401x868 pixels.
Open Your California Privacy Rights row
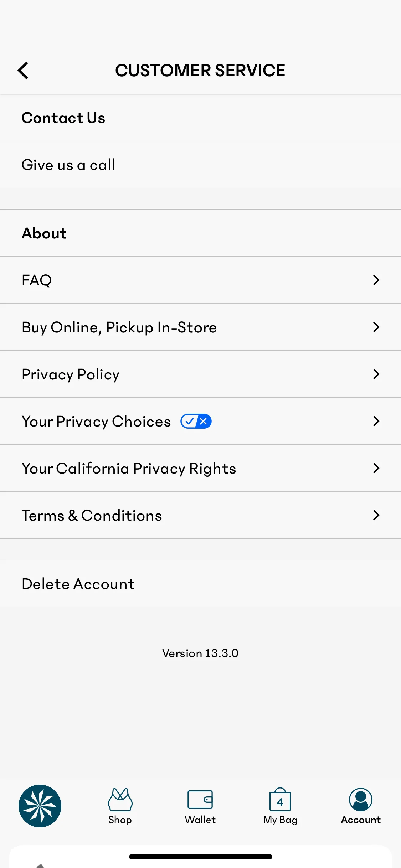(x=200, y=468)
